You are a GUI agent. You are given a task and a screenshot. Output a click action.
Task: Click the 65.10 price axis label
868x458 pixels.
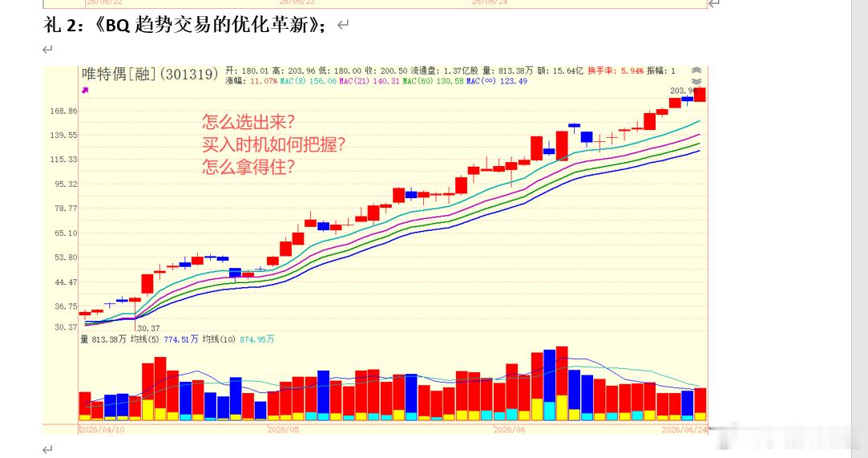point(66,233)
